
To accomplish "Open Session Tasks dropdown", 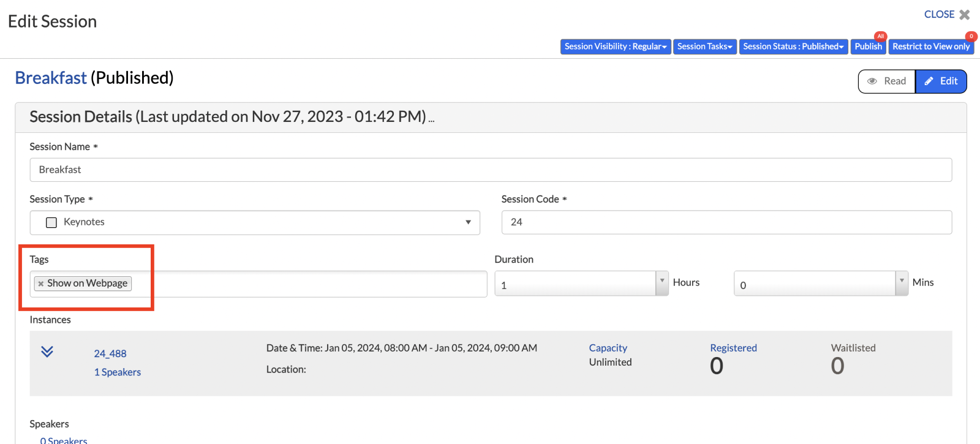I will [x=705, y=47].
